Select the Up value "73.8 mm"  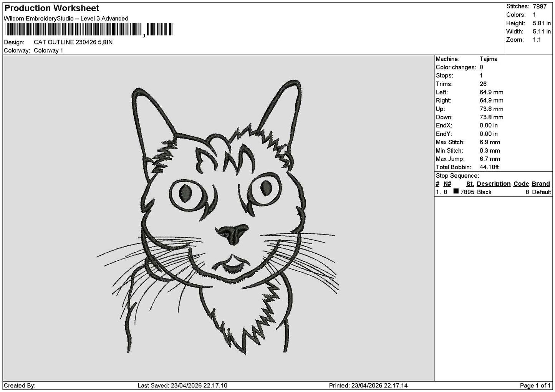point(492,109)
